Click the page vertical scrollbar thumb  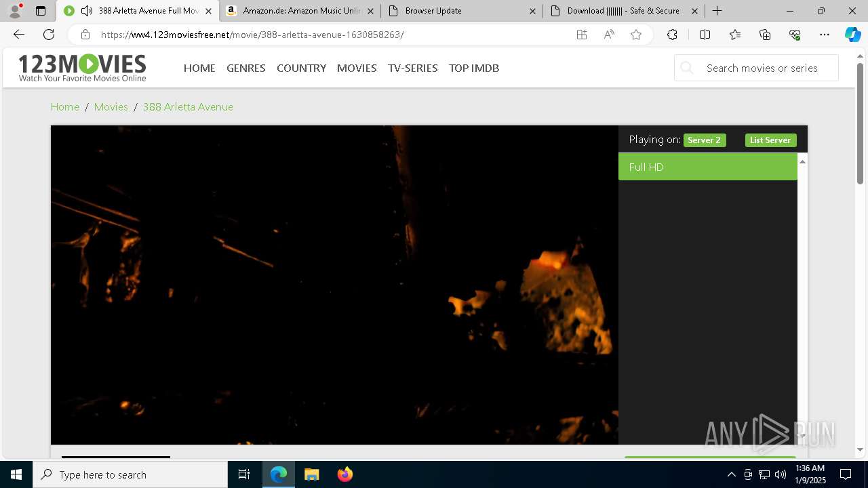click(x=860, y=123)
